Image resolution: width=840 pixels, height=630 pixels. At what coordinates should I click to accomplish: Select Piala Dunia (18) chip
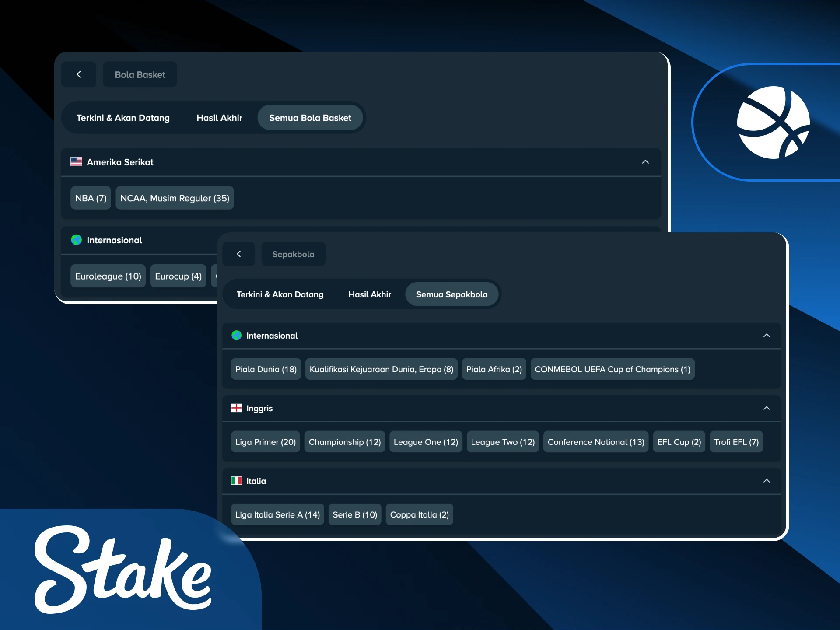pos(266,369)
